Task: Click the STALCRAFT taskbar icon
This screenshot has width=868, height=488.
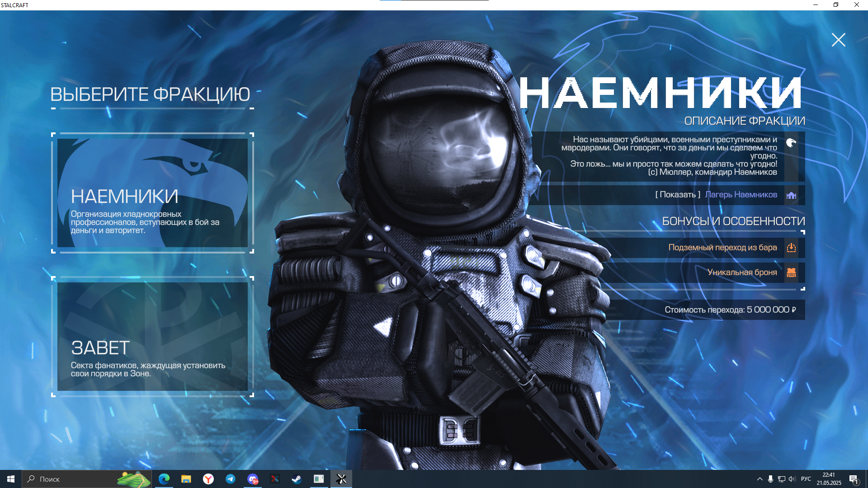Action: 341,479
